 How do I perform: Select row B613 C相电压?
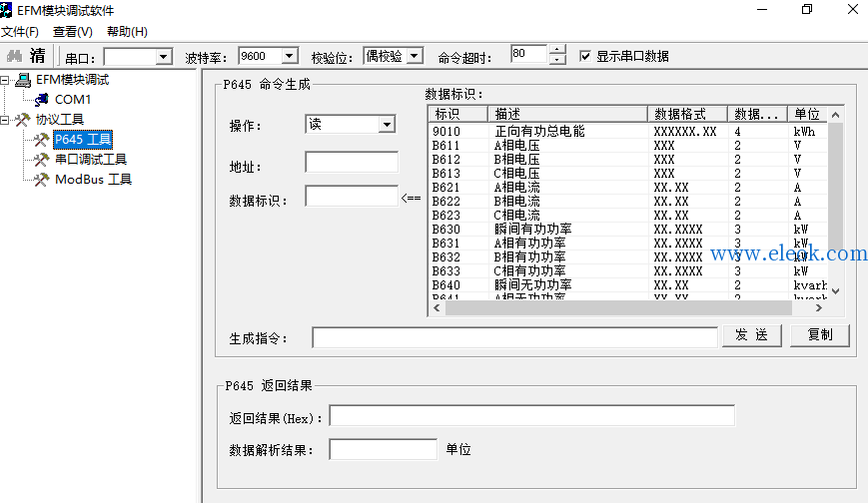pos(628,174)
